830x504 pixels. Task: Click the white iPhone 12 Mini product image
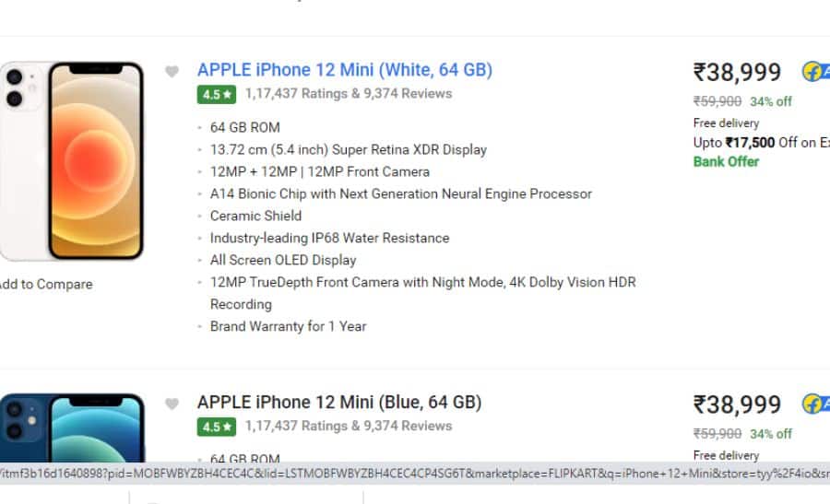pyautogui.click(x=72, y=160)
